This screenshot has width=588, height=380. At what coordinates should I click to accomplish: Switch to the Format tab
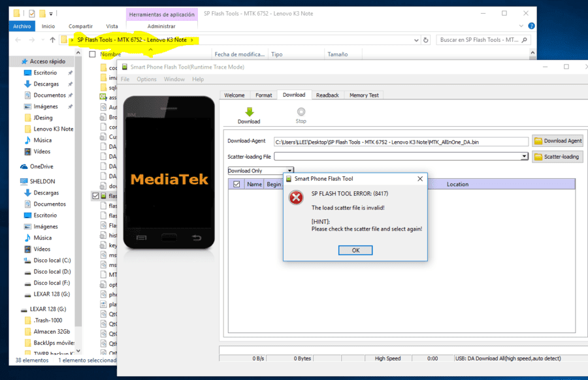(x=264, y=95)
